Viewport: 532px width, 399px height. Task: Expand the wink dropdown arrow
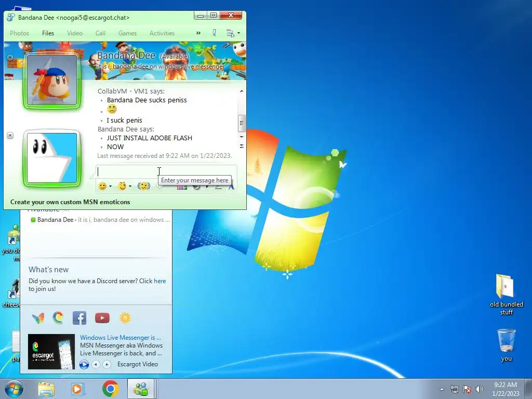(130, 187)
